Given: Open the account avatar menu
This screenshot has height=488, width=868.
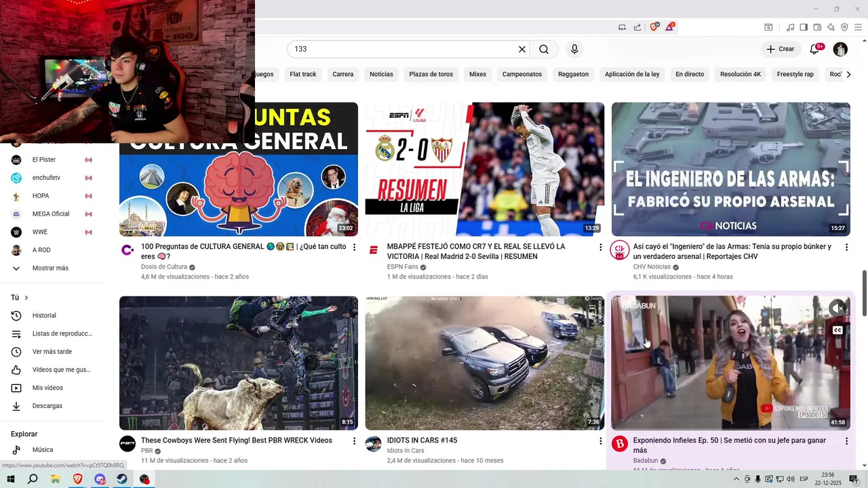Looking at the screenshot, I should point(840,49).
